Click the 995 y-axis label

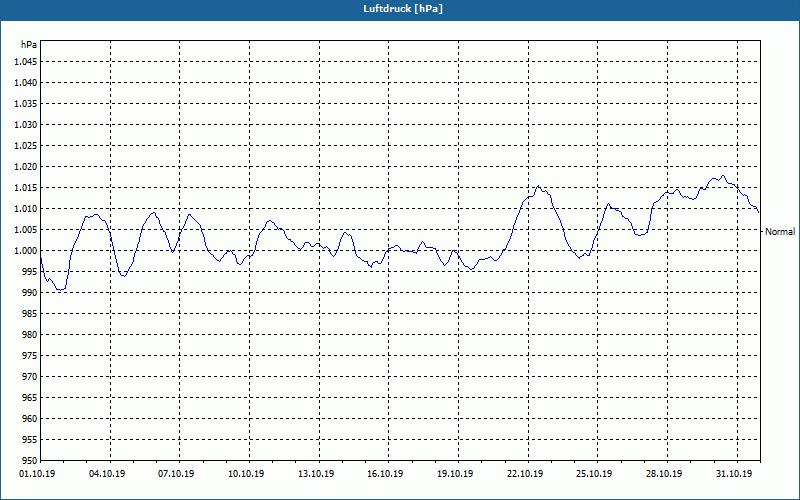click(x=30, y=272)
